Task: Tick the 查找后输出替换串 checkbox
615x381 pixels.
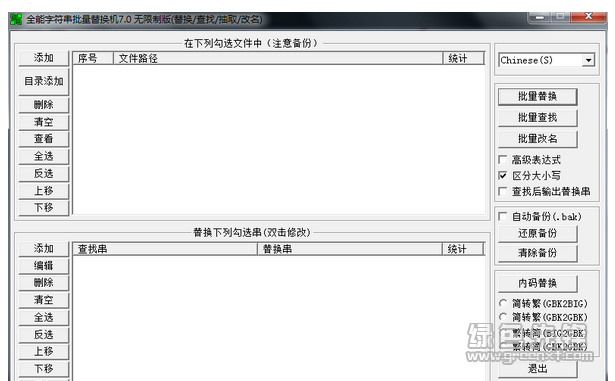Action: pos(503,191)
